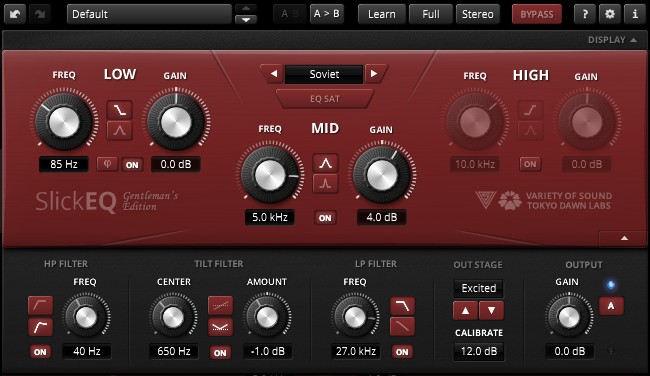Click MID gain knob
Viewport: 650px width, 376px height.
pos(382,175)
